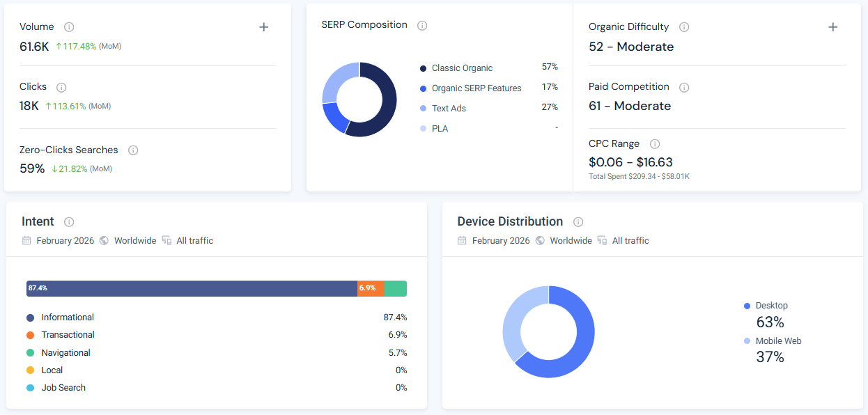The width and height of the screenshot is (868, 415).
Task: Click February 2026 under Device Distribution
Action: click(x=501, y=241)
